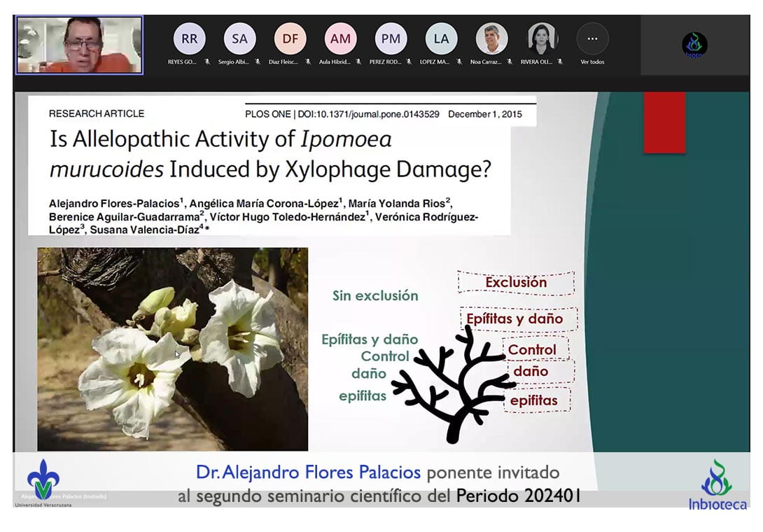Open Noa Carraz participant photo
This screenshot has width=763, height=532.
click(x=492, y=39)
